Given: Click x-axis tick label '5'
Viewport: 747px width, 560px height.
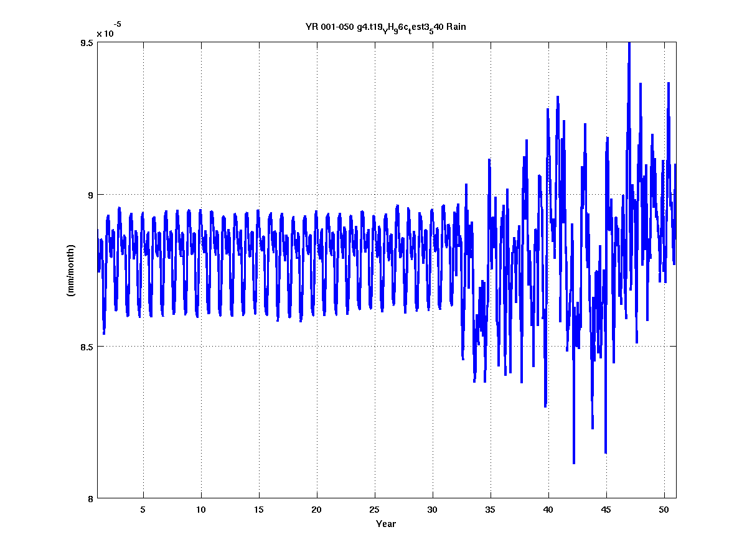Looking at the screenshot, I should 143,510.
